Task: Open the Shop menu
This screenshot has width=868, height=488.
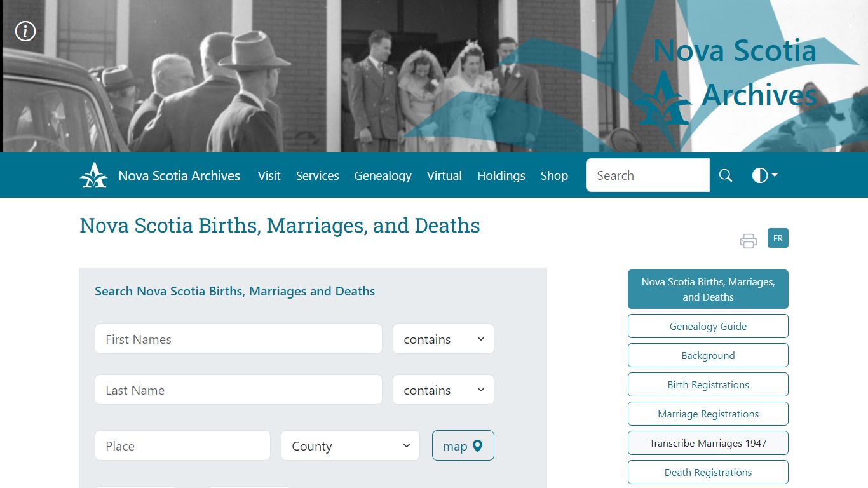Action: pos(554,176)
